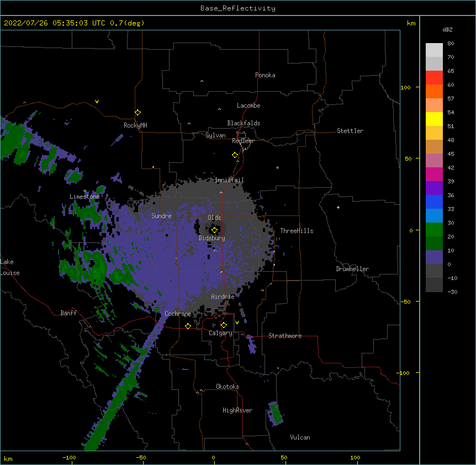Click the Vulcan town label
The width and height of the screenshot is (476, 465).
(300, 437)
